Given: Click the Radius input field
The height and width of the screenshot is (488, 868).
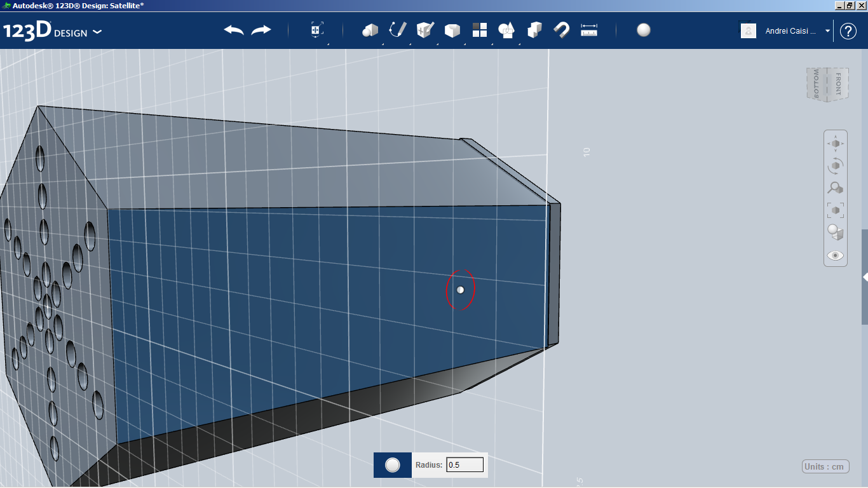Looking at the screenshot, I should pyautogui.click(x=465, y=465).
